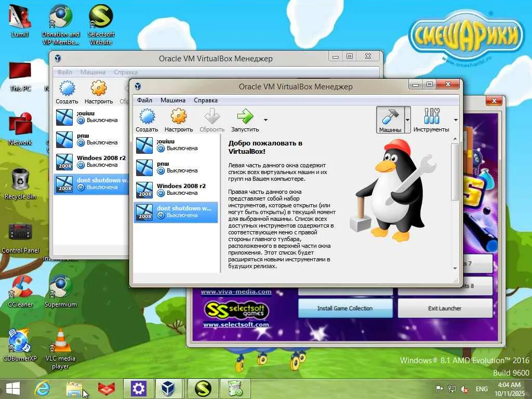The image size is (532, 399).
Task: Select рпш VM in front window list
Action: point(176,167)
